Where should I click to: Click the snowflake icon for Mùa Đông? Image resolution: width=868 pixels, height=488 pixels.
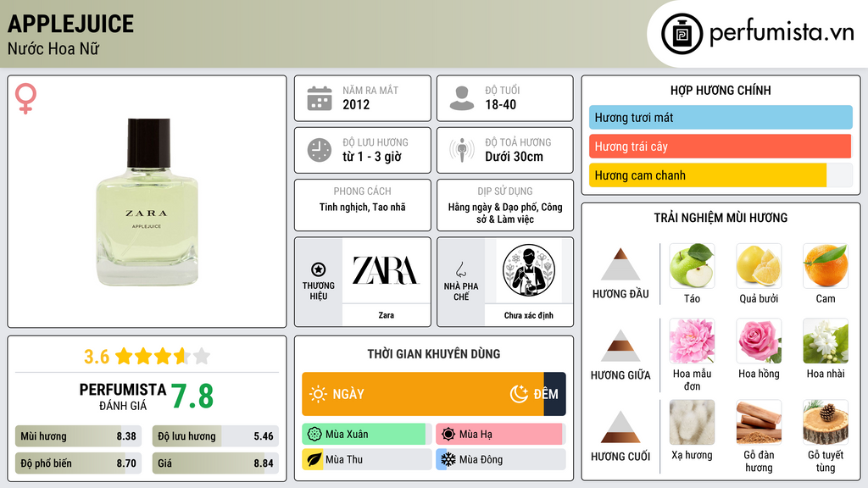click(x=448, y=460)
